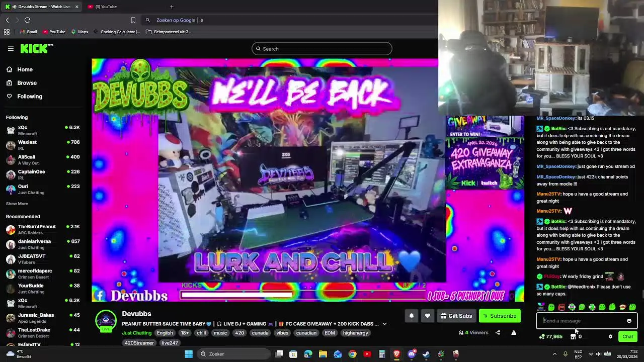The height and width of the screenshot is (362, 644).
Task: Expand stream title details chevron
Action: click(384, 324)
